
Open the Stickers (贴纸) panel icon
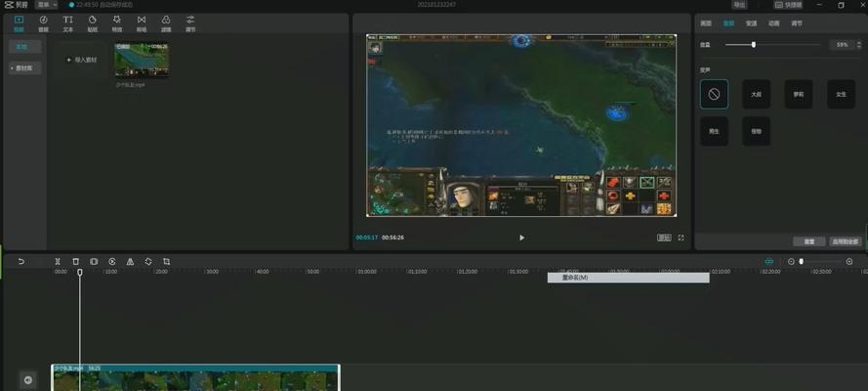93,23
